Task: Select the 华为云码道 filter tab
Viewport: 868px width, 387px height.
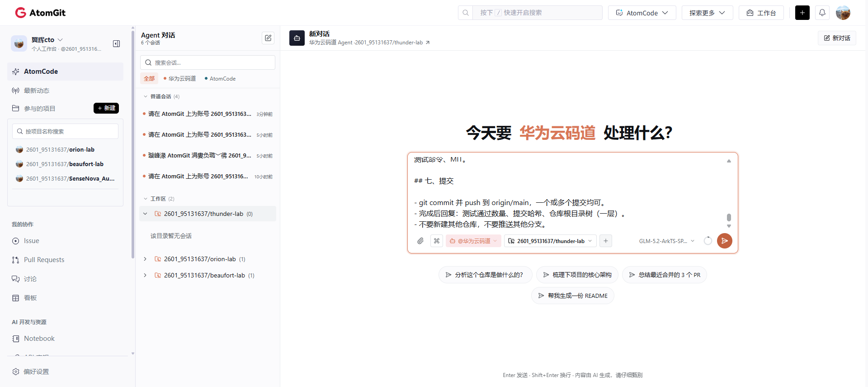Action: (x=180, y=78)
